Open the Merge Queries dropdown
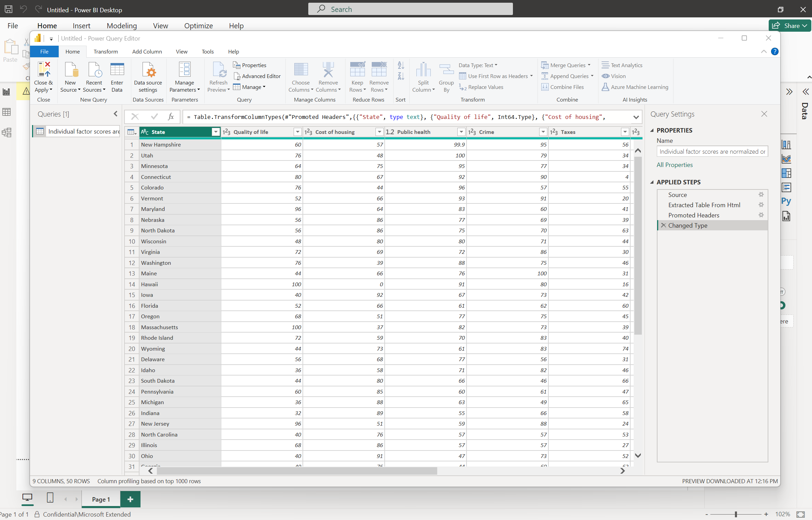 566,65
